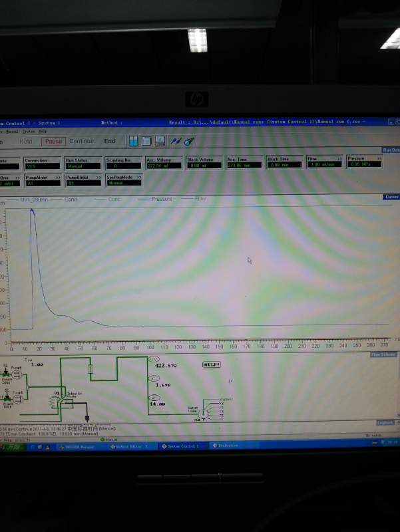Click the UV peak top on chromatogram

pyautogui.click(x=32, y=211)
